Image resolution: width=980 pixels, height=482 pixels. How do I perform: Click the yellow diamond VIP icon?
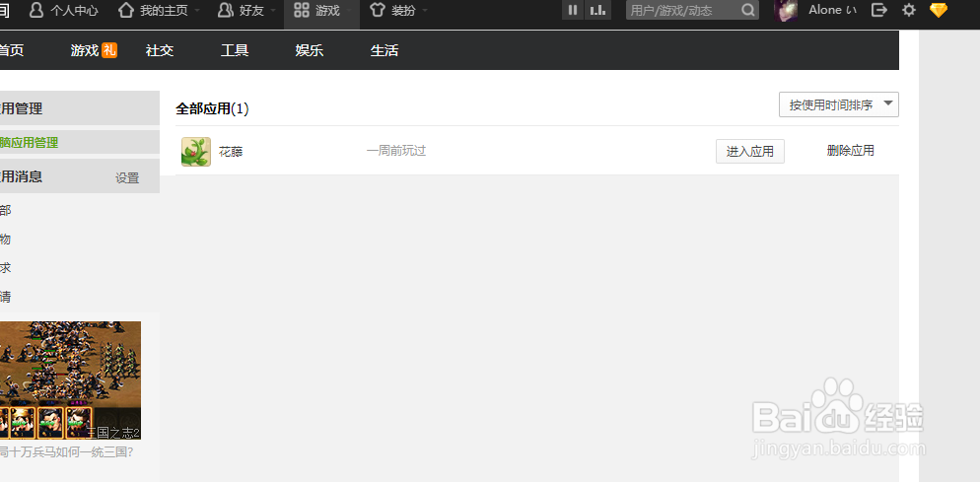point(938,10)
